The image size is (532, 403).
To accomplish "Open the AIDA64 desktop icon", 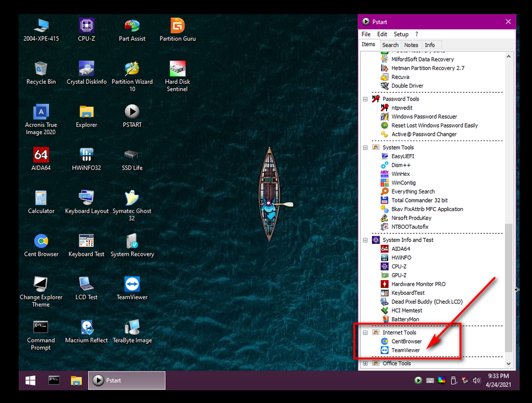I will [x=41, y=159].
